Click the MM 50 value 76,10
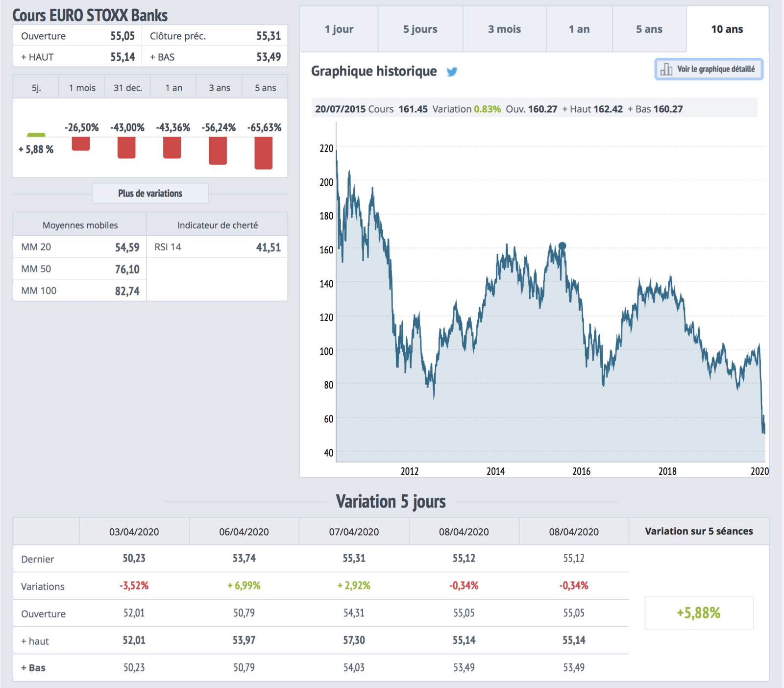The image size is (784, 688). point(127,269)
